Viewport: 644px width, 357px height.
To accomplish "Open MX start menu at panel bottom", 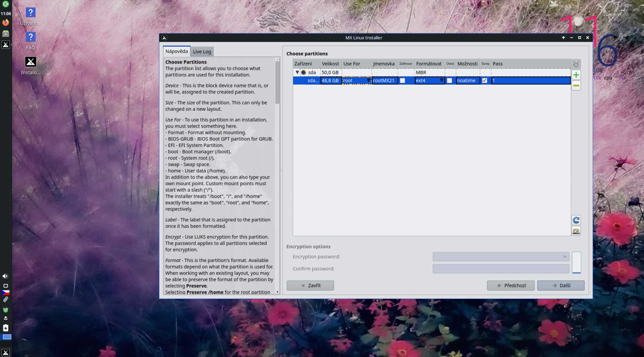I will (x=6, y=353).
